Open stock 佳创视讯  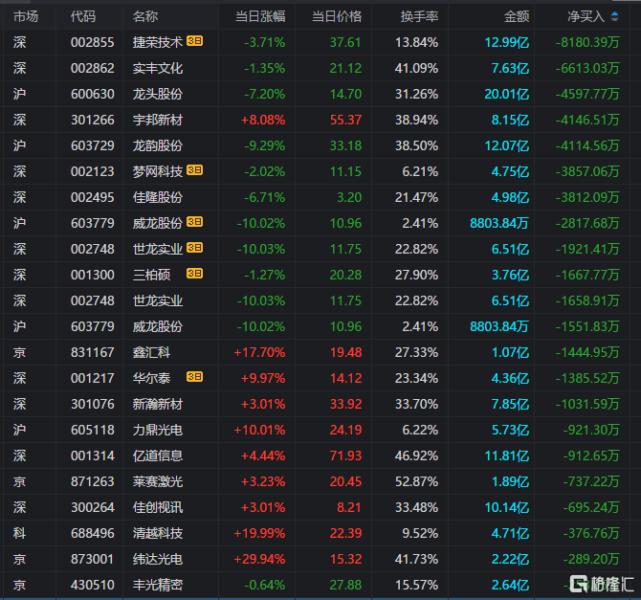coord(157,508)
